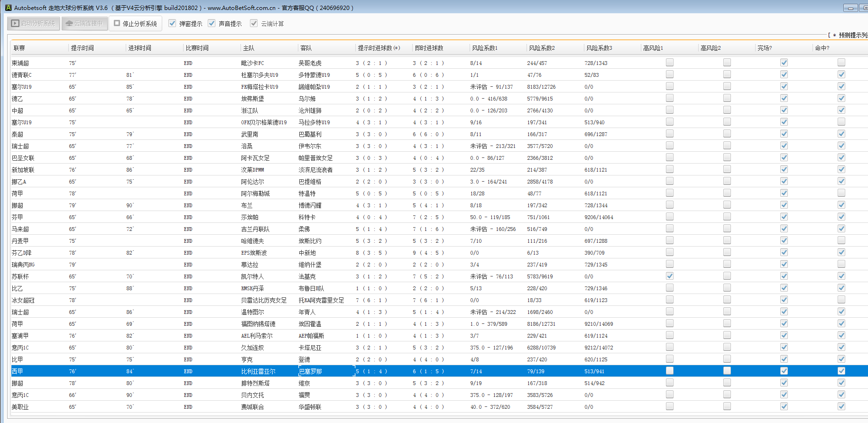Turn off the 声音提示 checkbox
This screenshot has width=868, height=423.
point(212,23)
